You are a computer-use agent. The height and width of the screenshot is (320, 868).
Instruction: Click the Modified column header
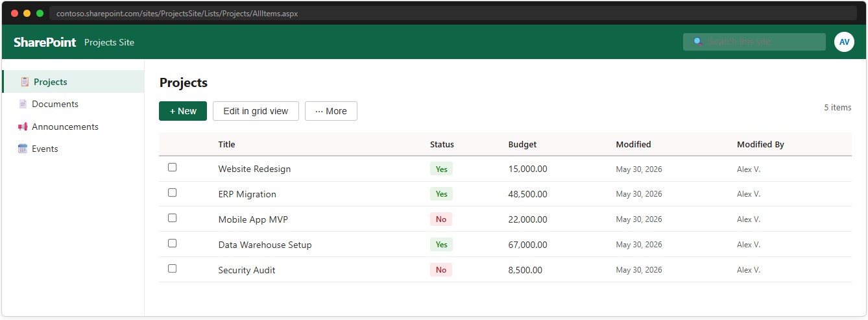633,145
